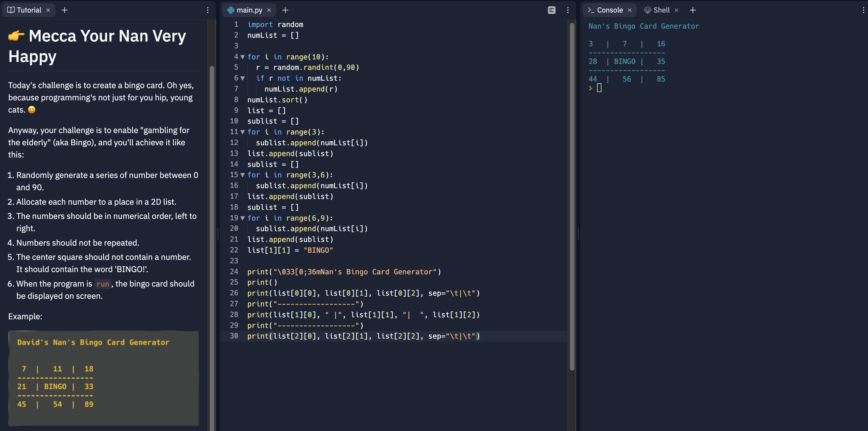The width and height of the screenshot is (868, 431).
Task: Close the Console tab
Action: (629, 10)
